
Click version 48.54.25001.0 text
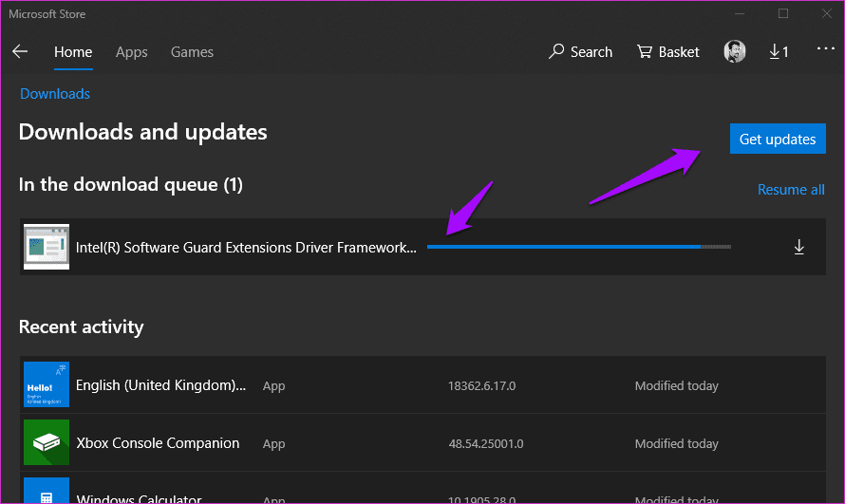point(486,443)
